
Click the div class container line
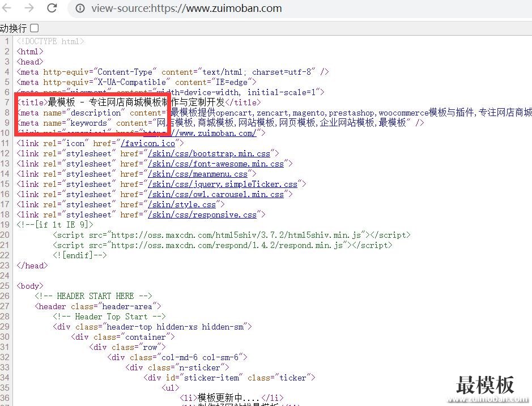tap(123, 337)
